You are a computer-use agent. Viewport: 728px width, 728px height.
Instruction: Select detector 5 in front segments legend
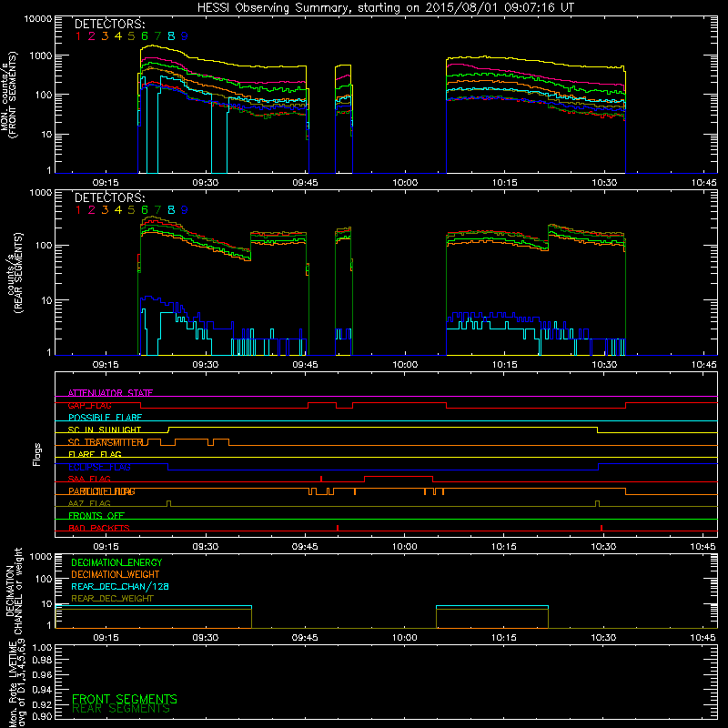tap(131, 36)
